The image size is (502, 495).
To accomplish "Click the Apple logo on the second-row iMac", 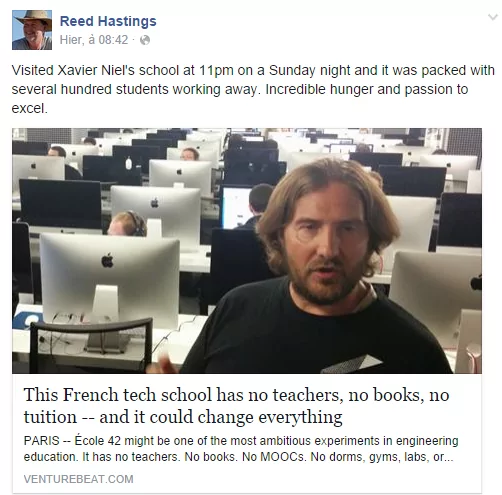I will point(155,202).
